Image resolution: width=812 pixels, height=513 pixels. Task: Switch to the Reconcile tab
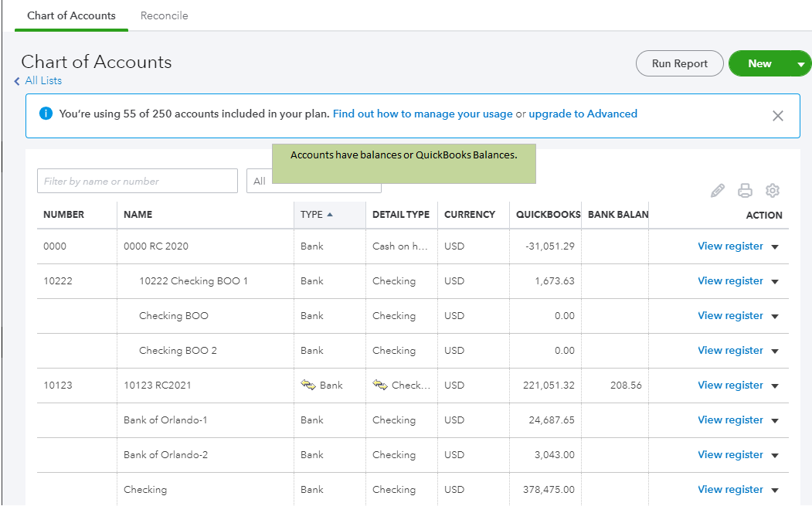(164, 15)
